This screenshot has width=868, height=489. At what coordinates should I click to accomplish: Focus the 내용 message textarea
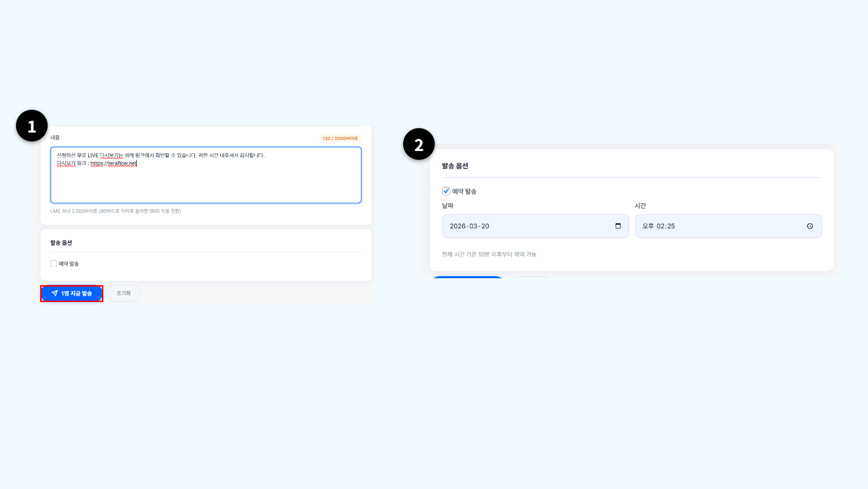point(206,182)
